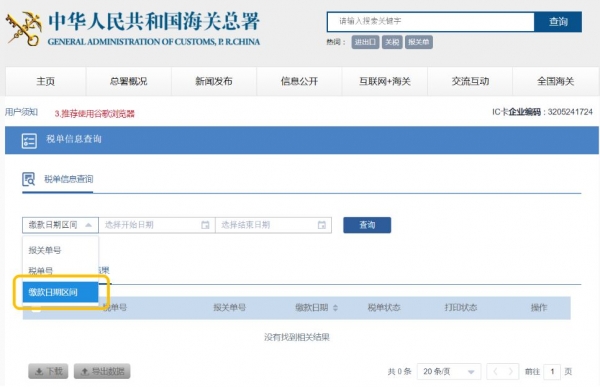Click the 报关单号 column header
Viewport: 600px width, 387px height.
click(229, 307)
